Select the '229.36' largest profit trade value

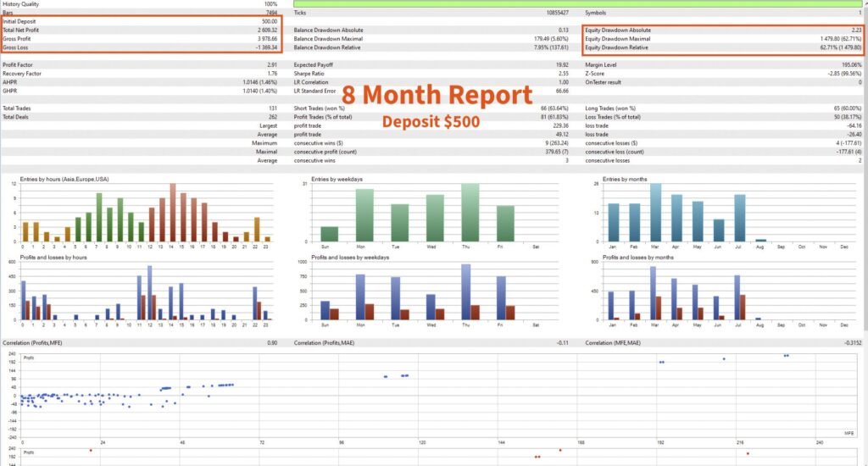561,126
